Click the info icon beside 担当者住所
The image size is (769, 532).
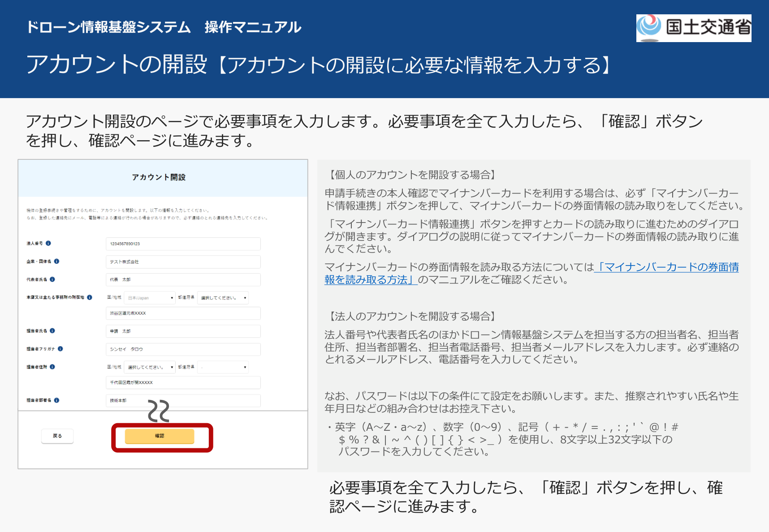pyautogui.click(x=52, y=367)
